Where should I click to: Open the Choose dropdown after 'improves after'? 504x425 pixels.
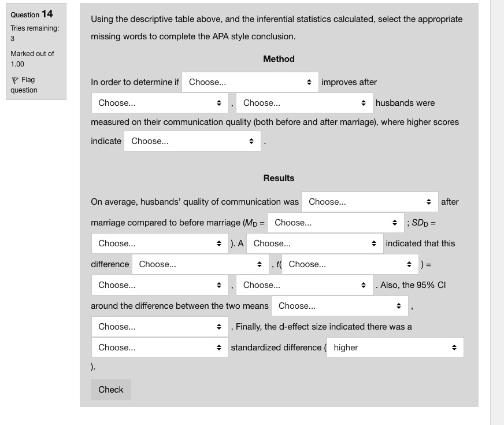click(x=160, y=102)
